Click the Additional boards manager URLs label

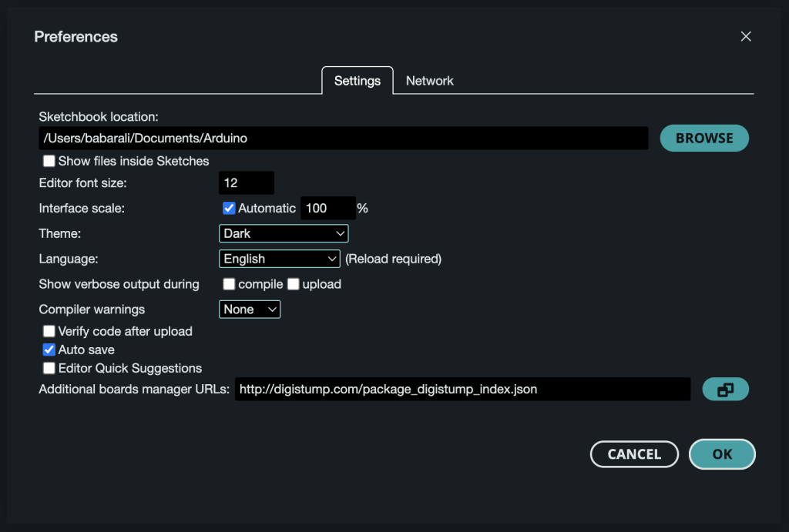pyautogui.click(x=134, y=390)
